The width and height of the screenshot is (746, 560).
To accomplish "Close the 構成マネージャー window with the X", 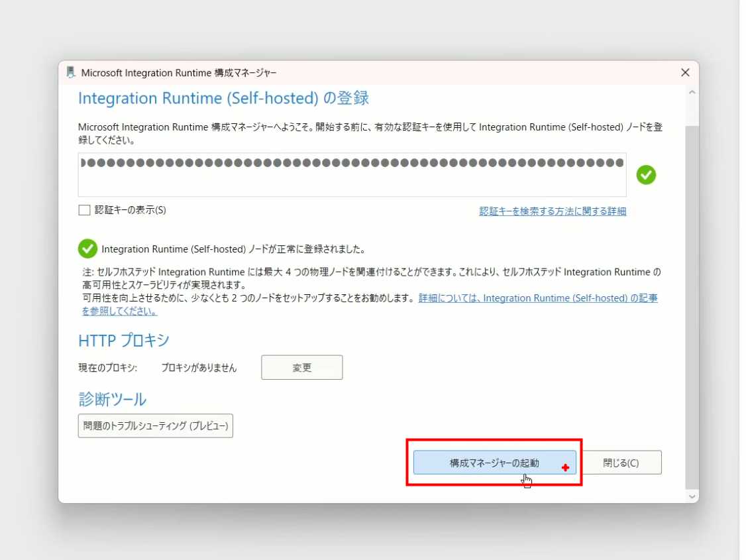I will [685, 72].
